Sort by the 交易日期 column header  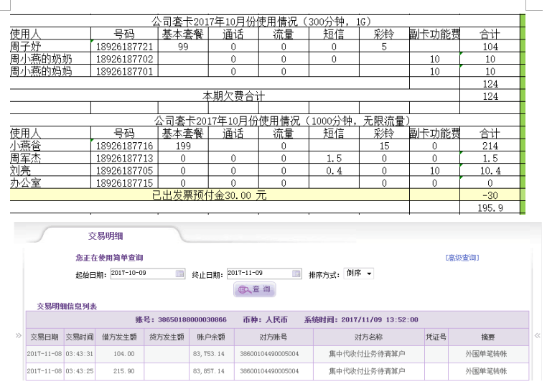coord(45,337)
